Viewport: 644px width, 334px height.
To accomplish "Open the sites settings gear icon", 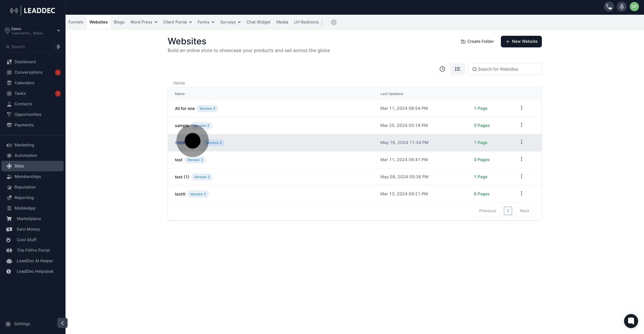I will 334,22.
